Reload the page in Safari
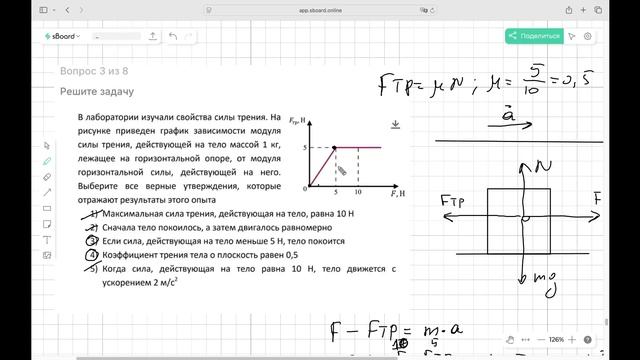Image resolution: width=640 pixels, height=360 pixels. (432, 10)
